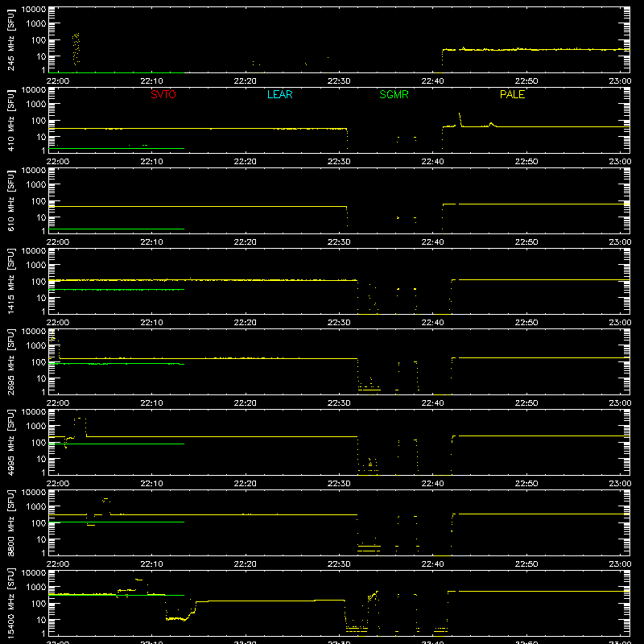Click 22:50 time label under 410 MHz plot

526,162
